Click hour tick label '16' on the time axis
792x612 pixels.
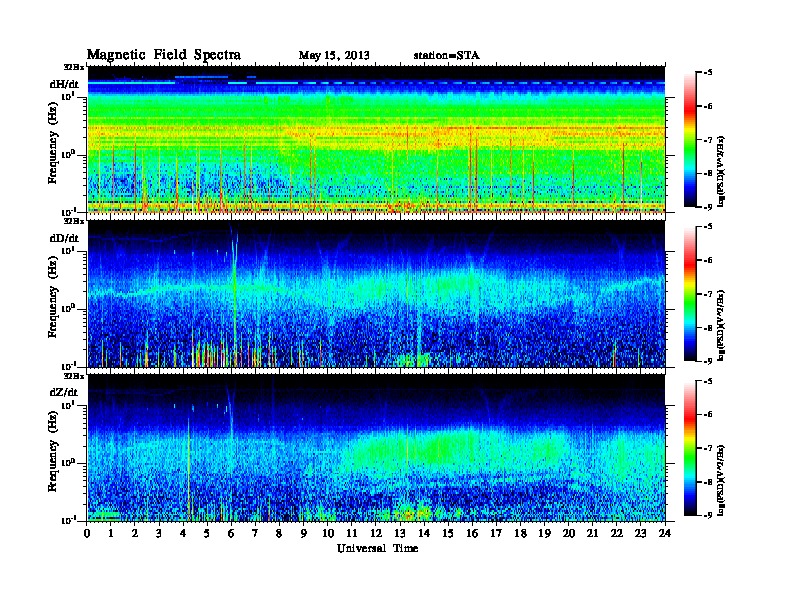472,534
